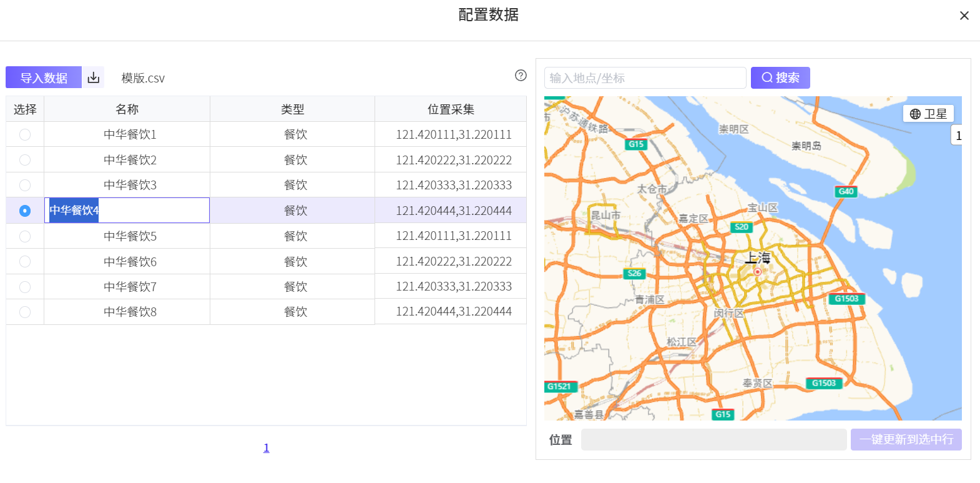Viewport: 980px width, 483px height.
Task: Click the 选择 column header
Action: (25, 109)
